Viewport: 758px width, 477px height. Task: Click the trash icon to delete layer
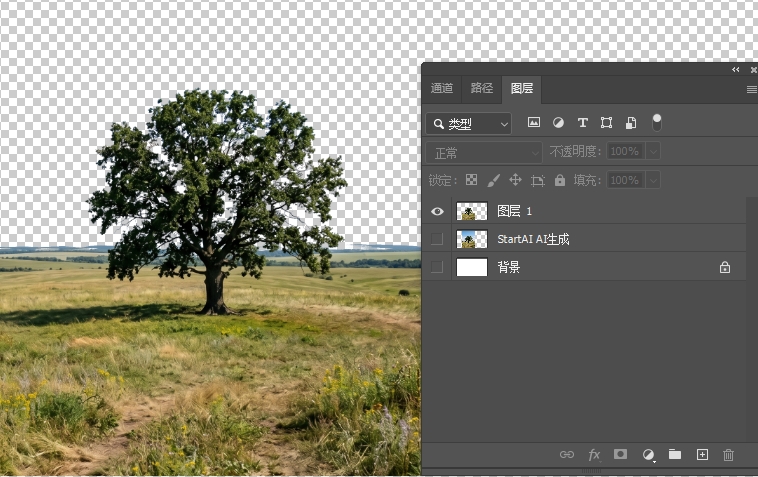(x=728, y=454)
